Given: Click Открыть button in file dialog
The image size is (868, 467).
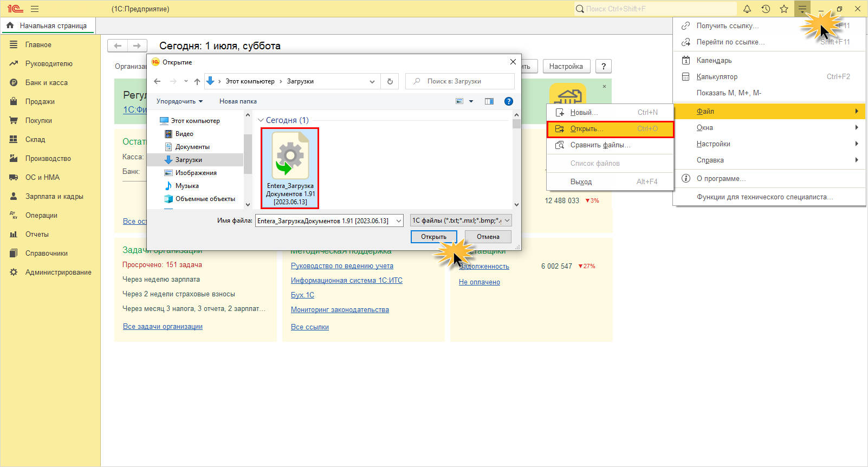Looking at the screenshot, I should 433,237.
